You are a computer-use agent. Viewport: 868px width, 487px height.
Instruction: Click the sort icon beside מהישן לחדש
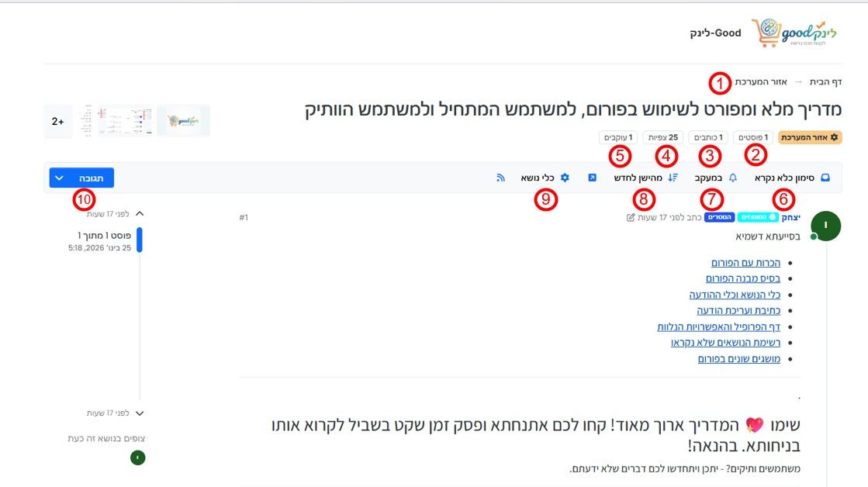click(x=673, y=178)
